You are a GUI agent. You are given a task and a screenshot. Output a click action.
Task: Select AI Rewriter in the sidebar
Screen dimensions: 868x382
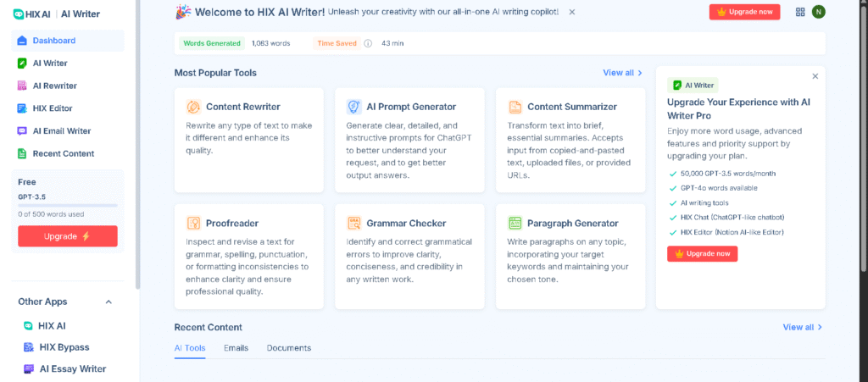(54, 86)
